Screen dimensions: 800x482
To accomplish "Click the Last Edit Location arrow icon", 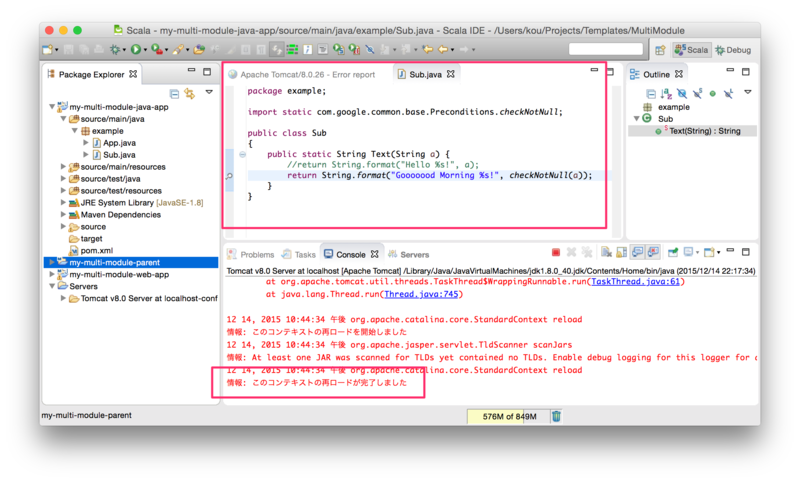I will (x=428, y=49).
